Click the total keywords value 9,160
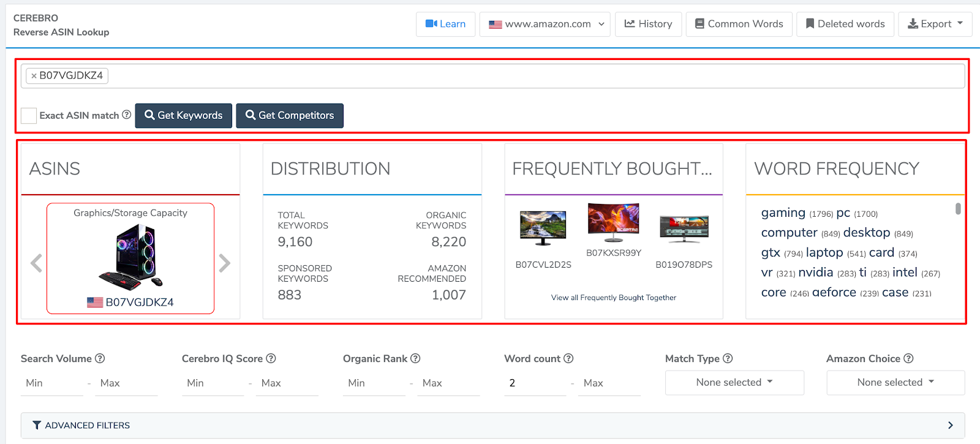Image resolution: width=980 pixels, height=444 pixels. [295, 242]
